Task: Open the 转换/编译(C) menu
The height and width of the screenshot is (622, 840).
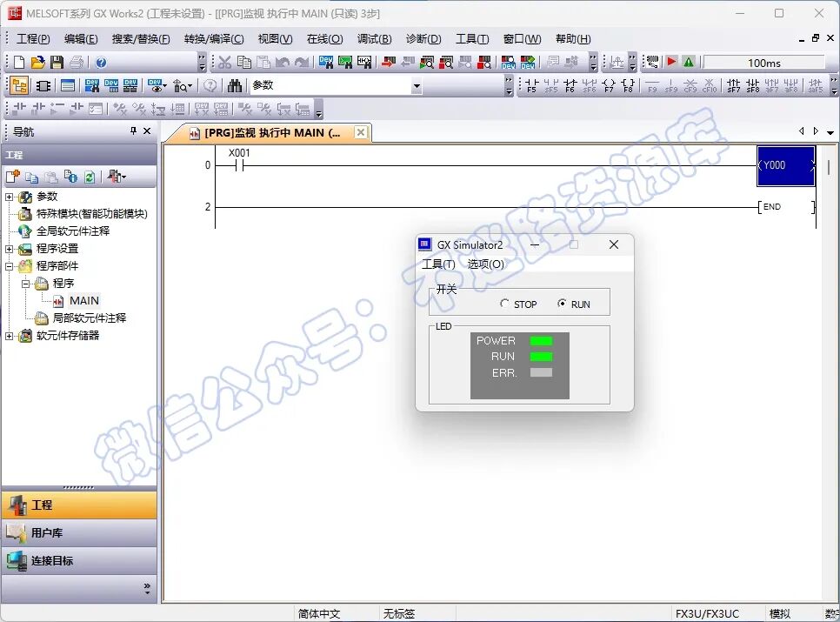Action: tap(214, 39)
